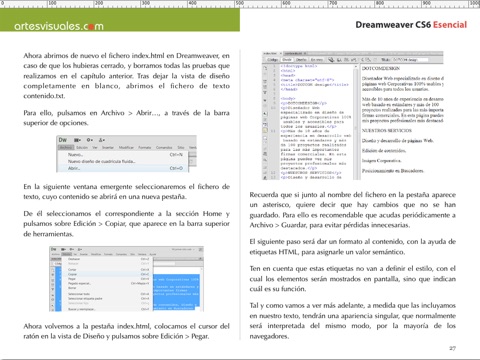This screenshot has height=360, width=480.
Task: Open the gear dropdown in the Archivo menu screenshot
Action: [90, 140]
